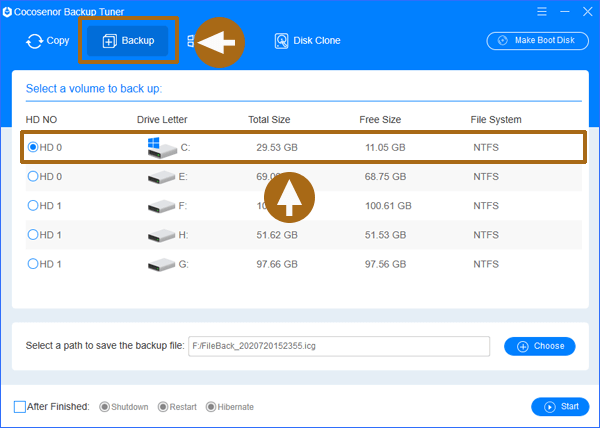The width and height of the screenshot is (600, 428).
Task: Open the hamburger menu in title bar
Action: pyautogui.click(x=541, y=11)
